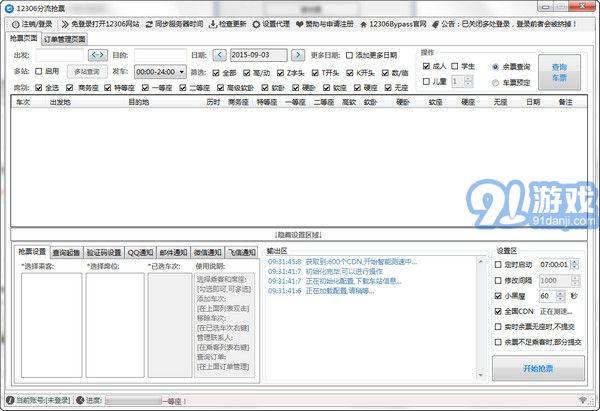600x411 pixels.
Task: Toggle Z字头 train filter checkbox
Action: coord(280,73)
